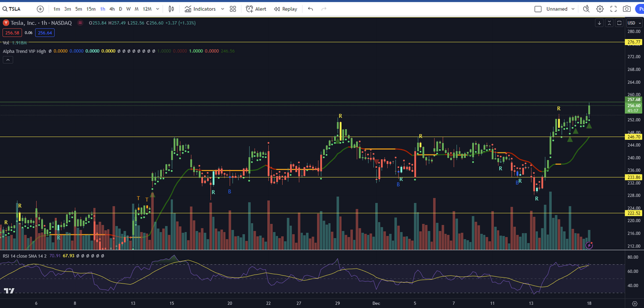Select the Alpha Trend VIP High indicator legend
The height and width of the screenshot is (308, 644).
coord(24,51)
